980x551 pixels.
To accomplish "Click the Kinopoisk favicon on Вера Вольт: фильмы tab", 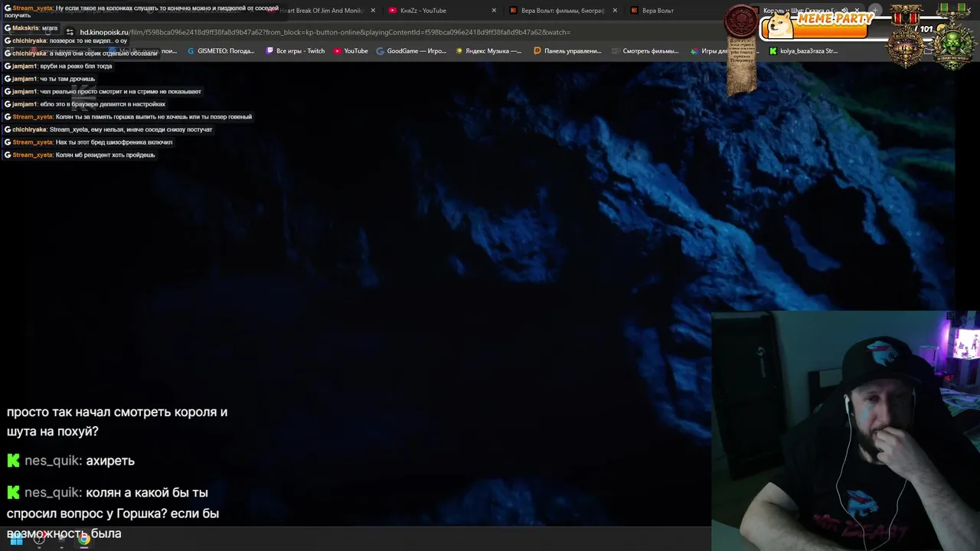I will (513, 11).
